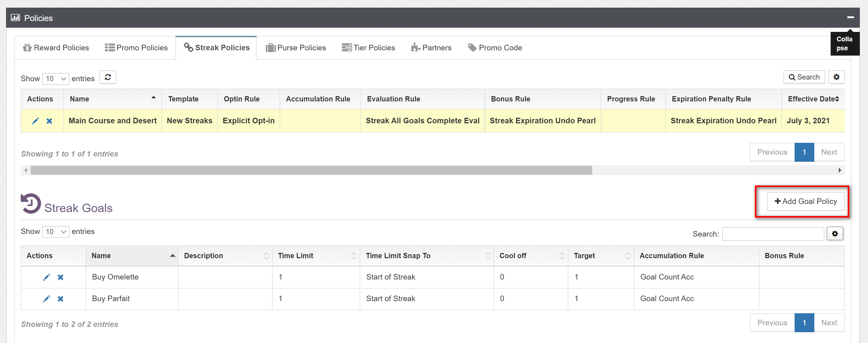Edit the Main Course and Desert policy
The height and width of the screenshot is (343, 868).
point(35,121)
